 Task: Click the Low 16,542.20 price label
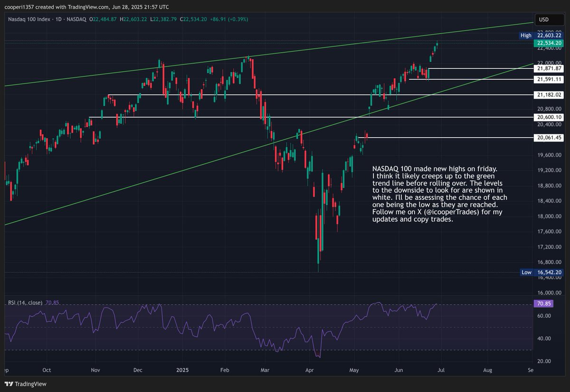[541, 272]
